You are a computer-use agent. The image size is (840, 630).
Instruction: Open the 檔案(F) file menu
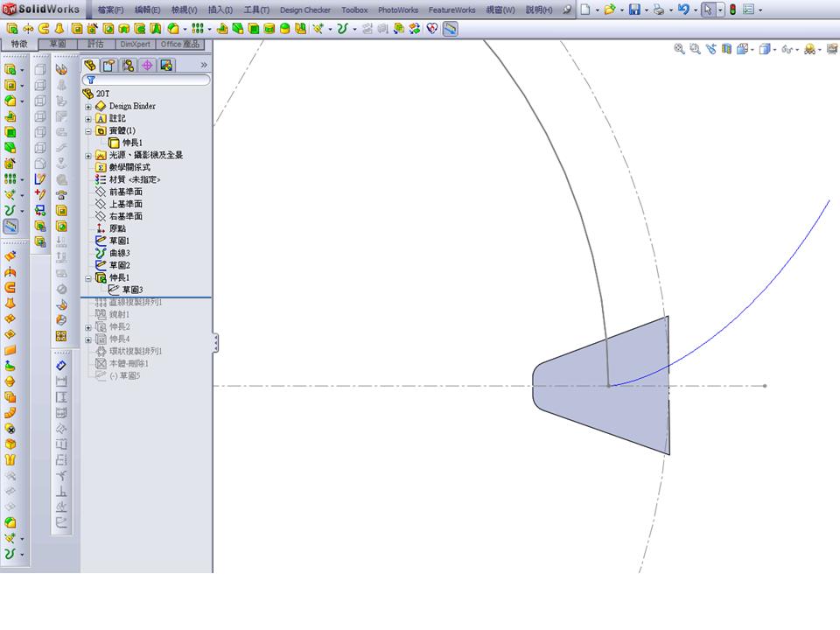(110, 10)
